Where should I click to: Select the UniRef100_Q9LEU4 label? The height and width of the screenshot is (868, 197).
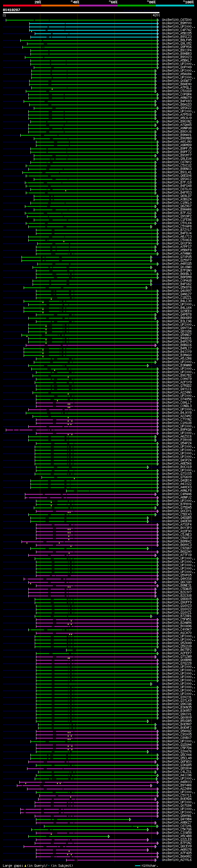click(177, 159)
